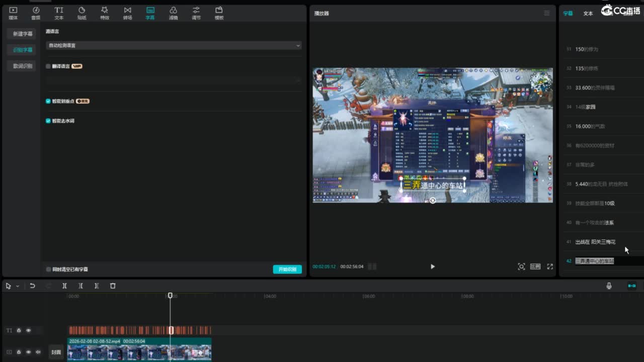Screen dimensions: 644x362
Task: Tick the 同时清空已有字幕 checkbox
Action: [x=48, y=269]
